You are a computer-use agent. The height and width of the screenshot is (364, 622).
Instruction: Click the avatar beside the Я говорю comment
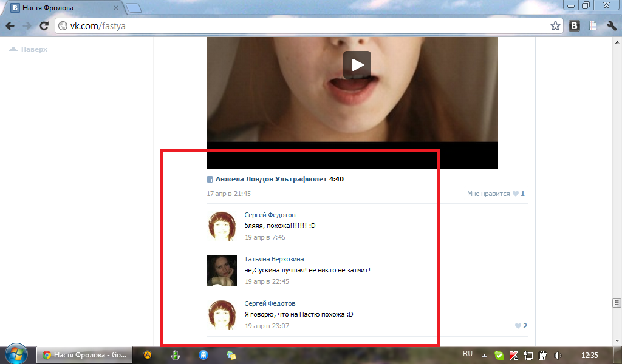tap(222, 315)
